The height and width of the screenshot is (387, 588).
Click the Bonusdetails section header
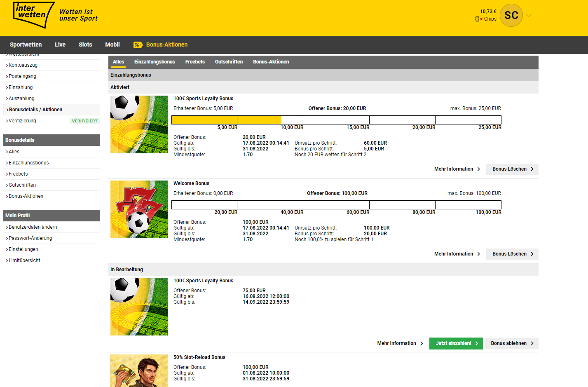pos(52,140)
